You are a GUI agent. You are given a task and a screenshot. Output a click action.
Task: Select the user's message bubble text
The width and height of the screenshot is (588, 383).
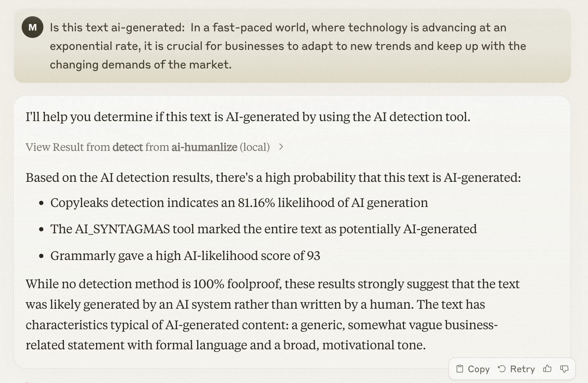[288, 46]
